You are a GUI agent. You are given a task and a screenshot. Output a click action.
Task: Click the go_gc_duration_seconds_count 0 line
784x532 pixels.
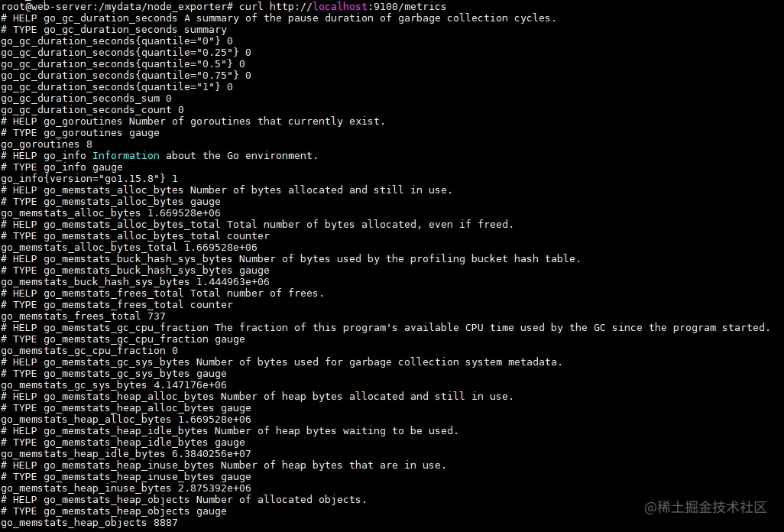pyautogui.click(x=92, y=110)
